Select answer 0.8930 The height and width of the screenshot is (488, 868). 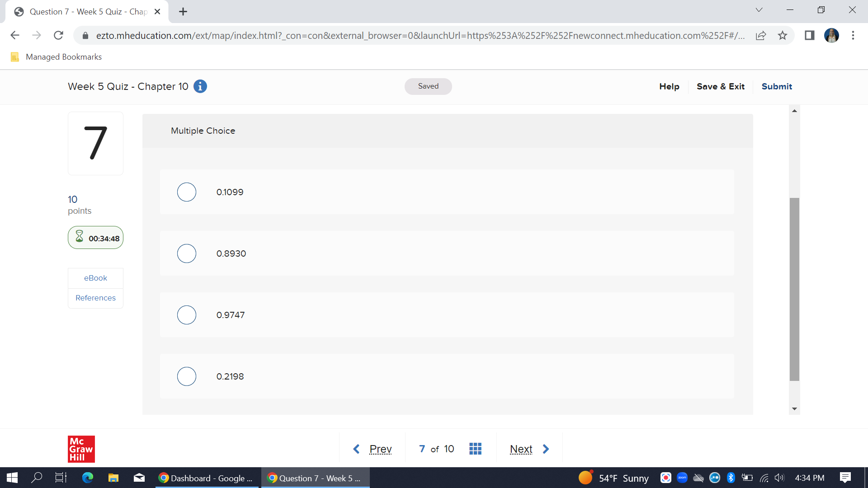coord(187,253)
